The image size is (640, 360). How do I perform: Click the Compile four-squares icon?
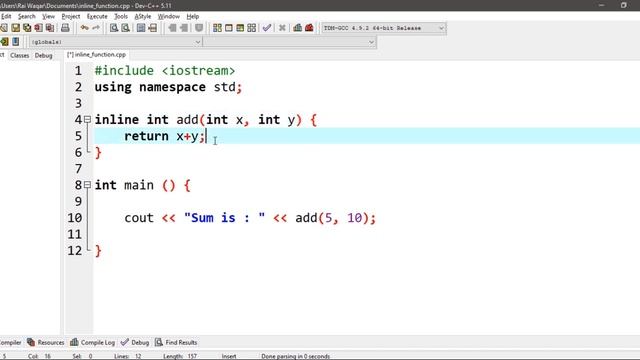(217, 28)
